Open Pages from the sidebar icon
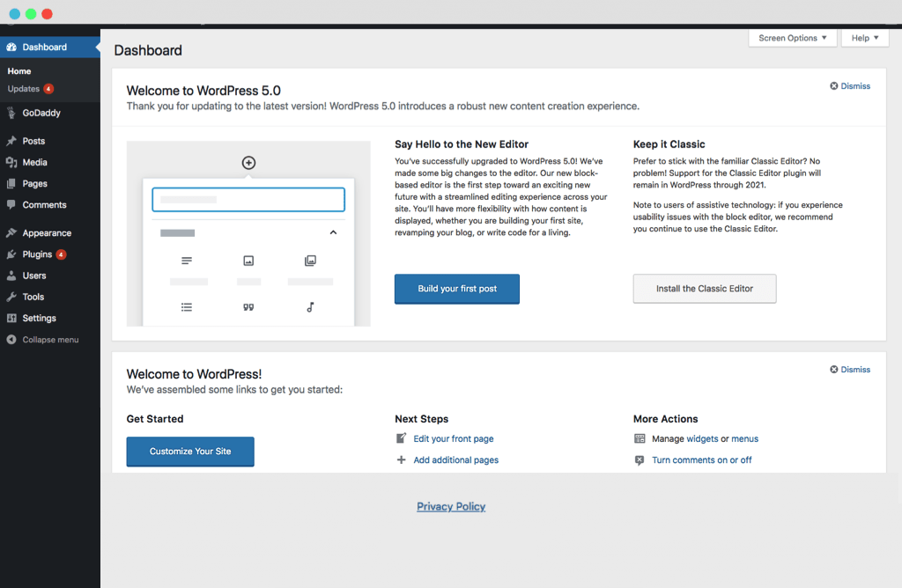The width and height of the screenshot is (902, 588). [x=12, y=183]
